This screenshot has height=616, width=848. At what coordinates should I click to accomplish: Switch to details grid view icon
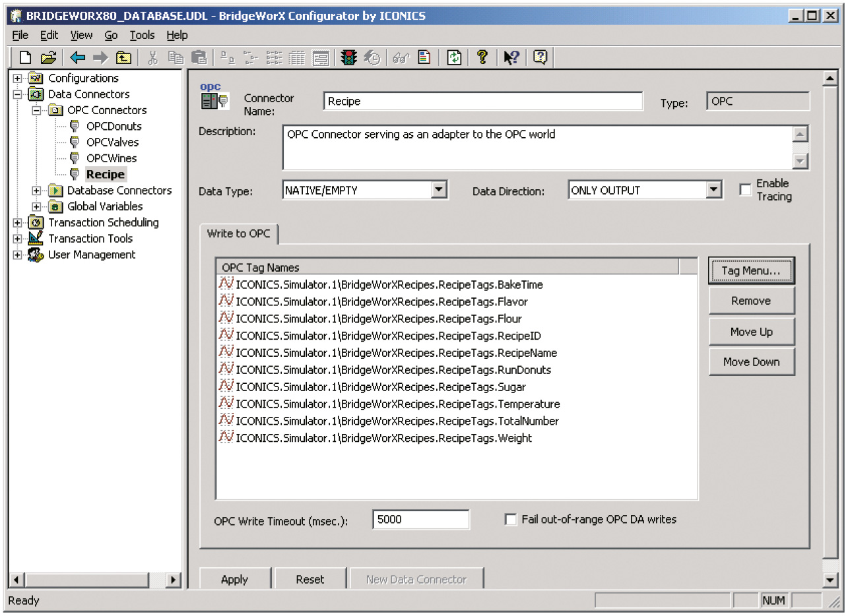pos(297,57)
